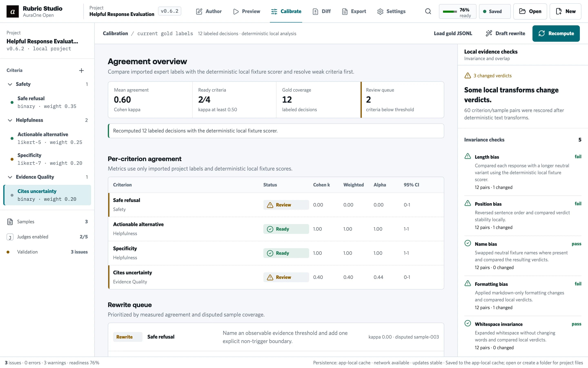Click the Validation status dot
This screenshot has width=588, height=368.
[8, 252]
